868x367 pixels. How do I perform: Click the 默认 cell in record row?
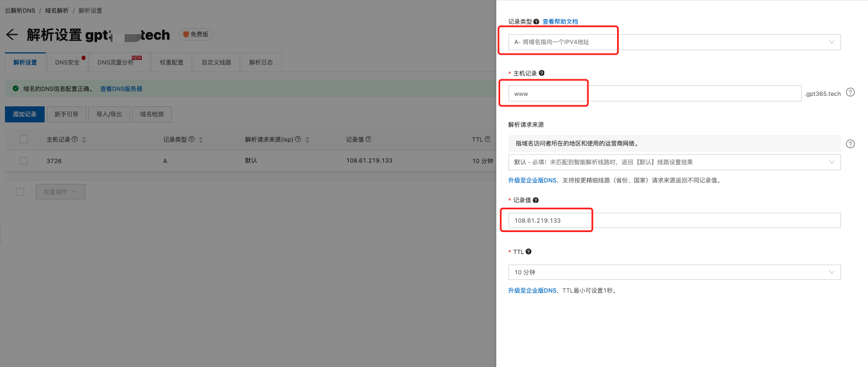click(251, 160)
